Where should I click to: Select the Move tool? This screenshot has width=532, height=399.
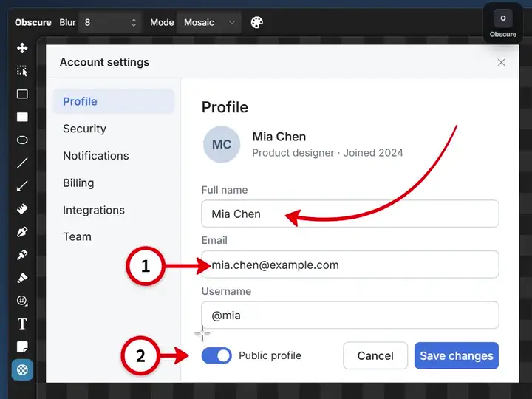(x=22, y=48)
